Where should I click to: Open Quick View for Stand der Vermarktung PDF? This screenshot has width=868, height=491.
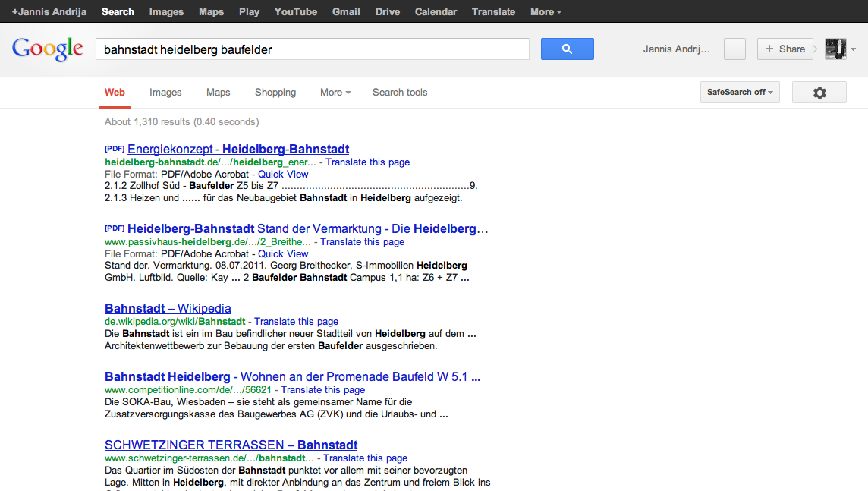[283, 254]
